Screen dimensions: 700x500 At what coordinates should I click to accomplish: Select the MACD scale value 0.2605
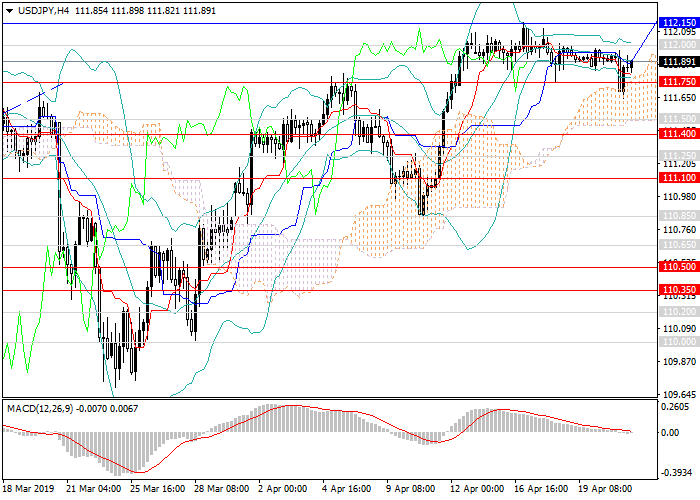tap(677, 407)
